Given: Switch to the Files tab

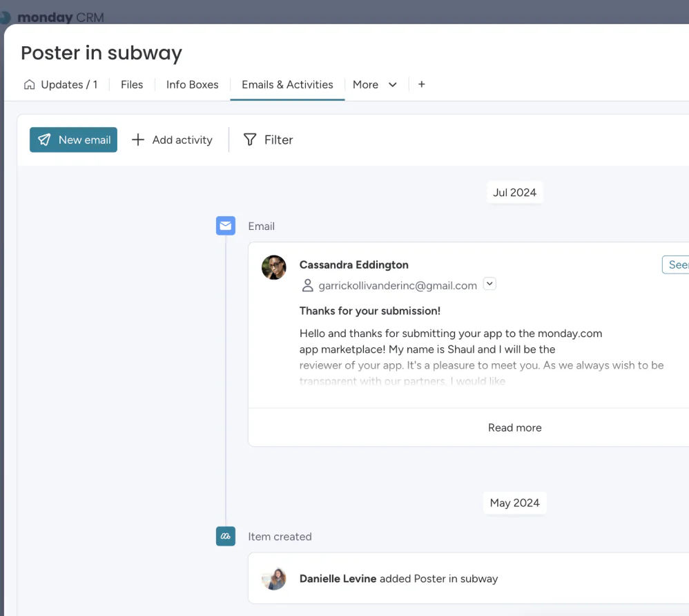Looking at the screenshot, I should (x=132, y=84).
